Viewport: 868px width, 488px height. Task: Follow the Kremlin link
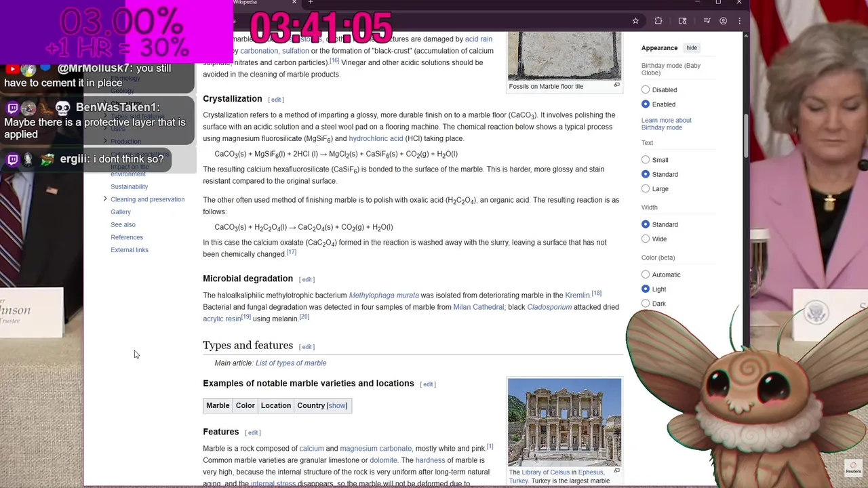pyautogui.click(x=577, y=296)
